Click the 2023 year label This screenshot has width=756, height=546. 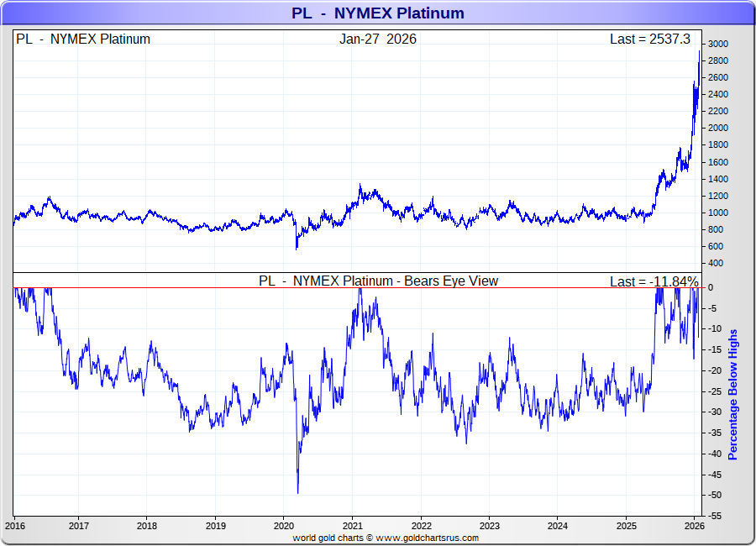point(490,526)
